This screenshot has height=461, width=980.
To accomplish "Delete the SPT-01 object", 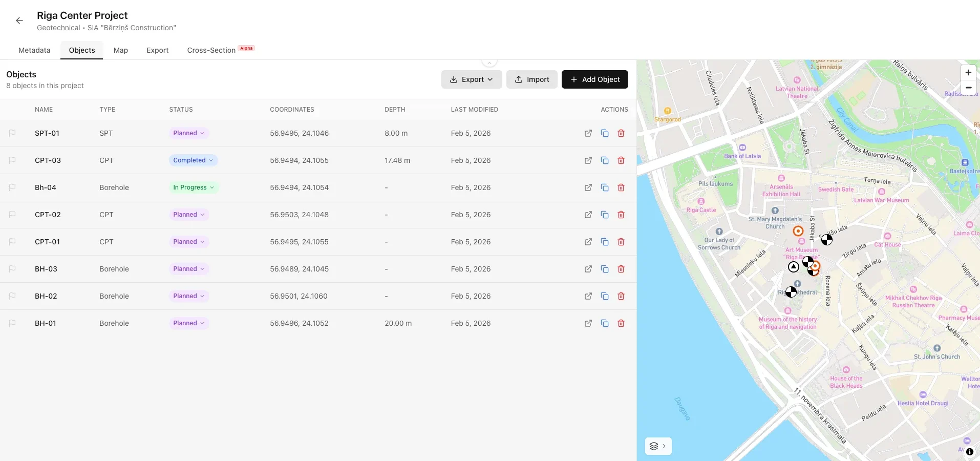I will 621,133.
